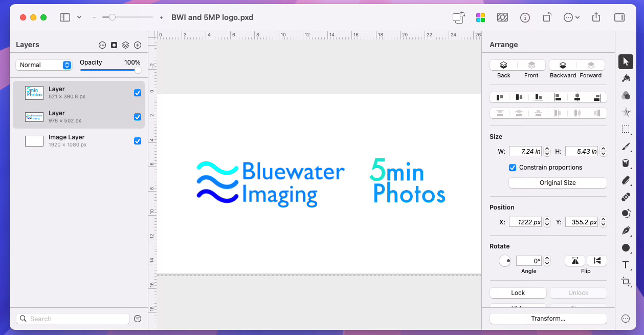Click the add mask icon in Layers
The height and width of the screenshot is (335, 644).
(114, 45)
